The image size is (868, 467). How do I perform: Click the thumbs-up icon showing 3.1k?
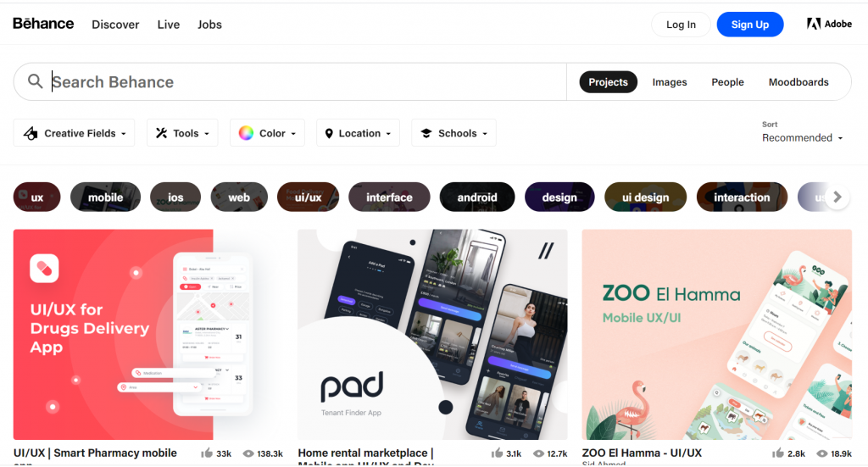point(497,453)
